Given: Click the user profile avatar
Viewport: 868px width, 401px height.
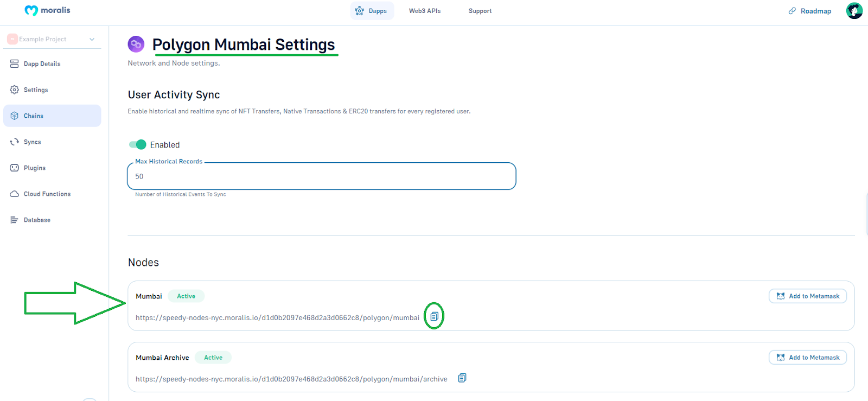Looking at the screenshot, I should point(854,10).
